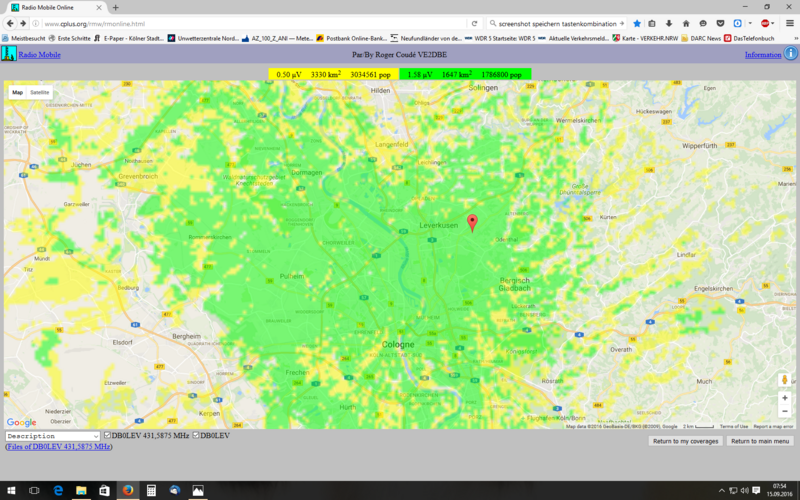Click the green 1.58 µV coverage legend
The width and height of the screenshot is (800, 500).
pos(465,74)
